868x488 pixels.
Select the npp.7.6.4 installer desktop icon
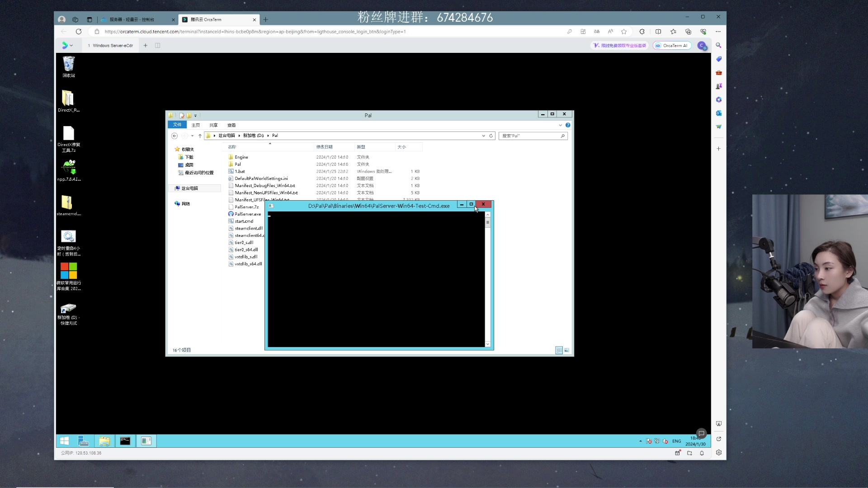pos(69,170)
